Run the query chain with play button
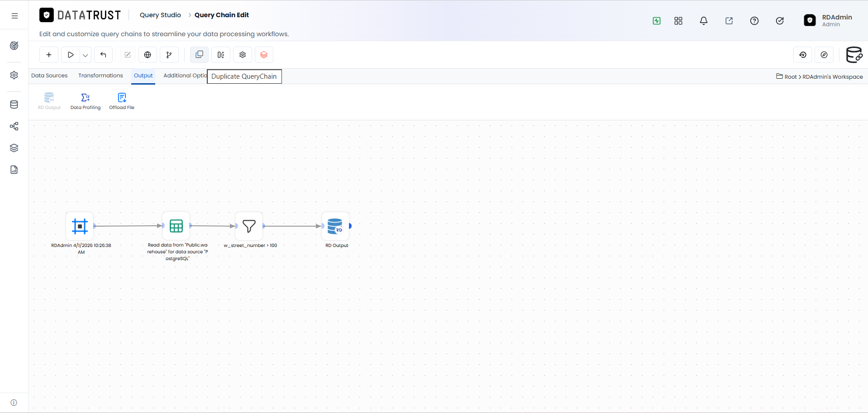Image resolution: width=868 pixels, height=413 pixels. [x=71, y=55]
